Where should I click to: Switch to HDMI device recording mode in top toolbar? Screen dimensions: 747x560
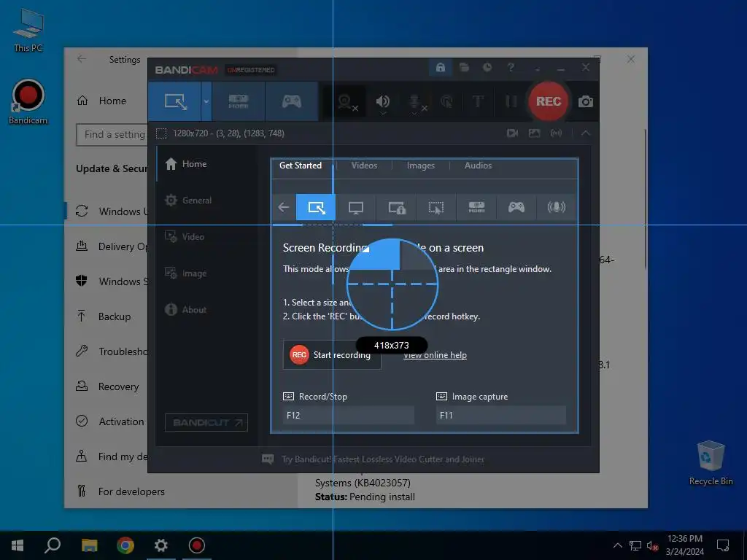coord(239,101)
